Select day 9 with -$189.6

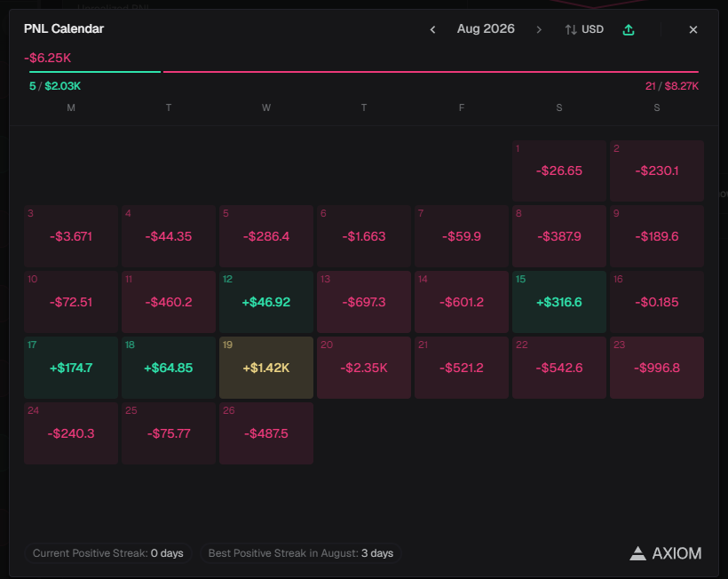click(657, 236)
